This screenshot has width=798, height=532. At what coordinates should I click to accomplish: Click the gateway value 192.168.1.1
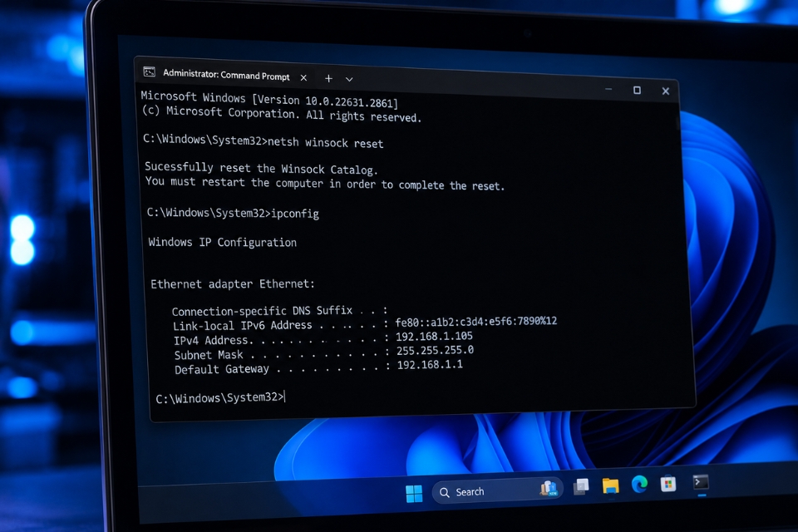(x=430, y=365)
